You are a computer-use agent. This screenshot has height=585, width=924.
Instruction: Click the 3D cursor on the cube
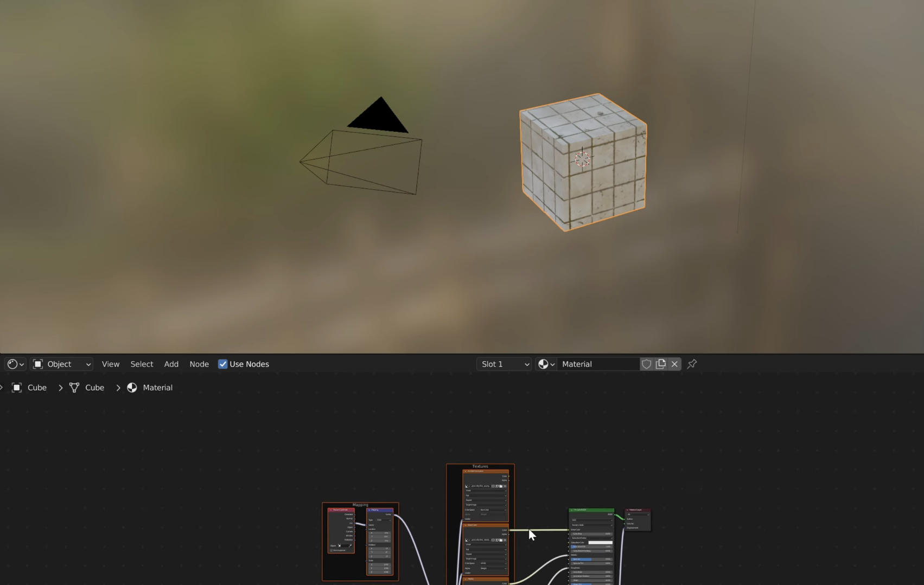[582, 158]
